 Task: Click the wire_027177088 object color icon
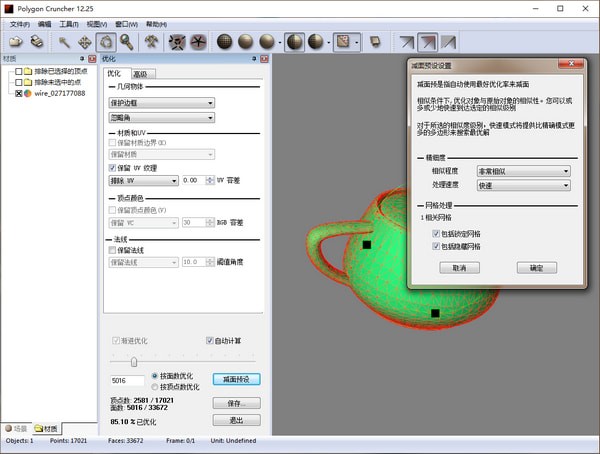(x=29, y=93)
